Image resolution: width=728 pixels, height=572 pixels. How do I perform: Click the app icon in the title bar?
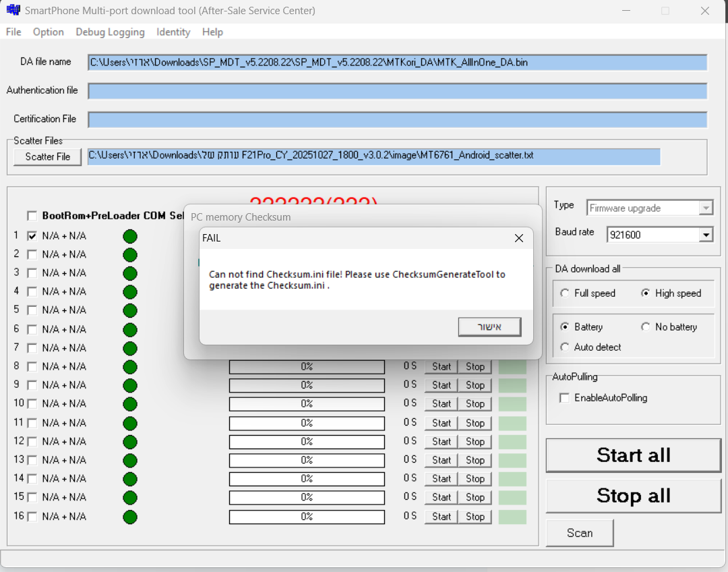(13, 11)
